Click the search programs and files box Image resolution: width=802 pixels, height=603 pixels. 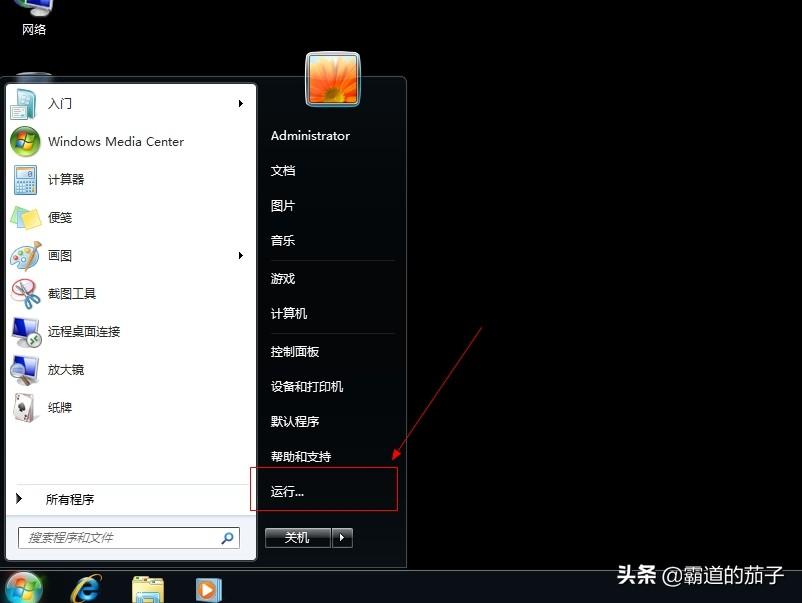[x=120, y=538]
